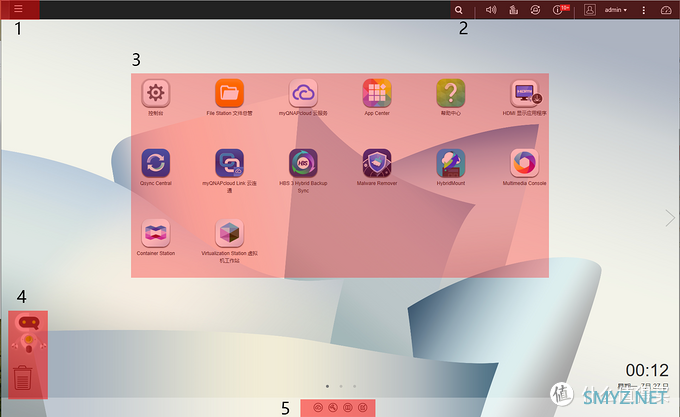Screen dimensions: 680x417
Task: Open myQNAPcloud 云服务 app
Action: (303, 92)
